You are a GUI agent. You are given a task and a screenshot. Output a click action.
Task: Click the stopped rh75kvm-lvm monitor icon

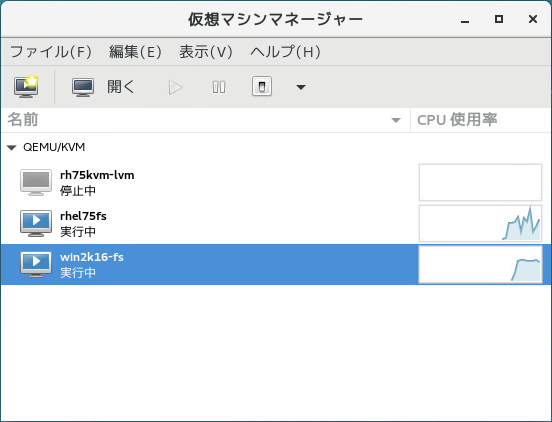pyautogui.click(x=36, y=182)
